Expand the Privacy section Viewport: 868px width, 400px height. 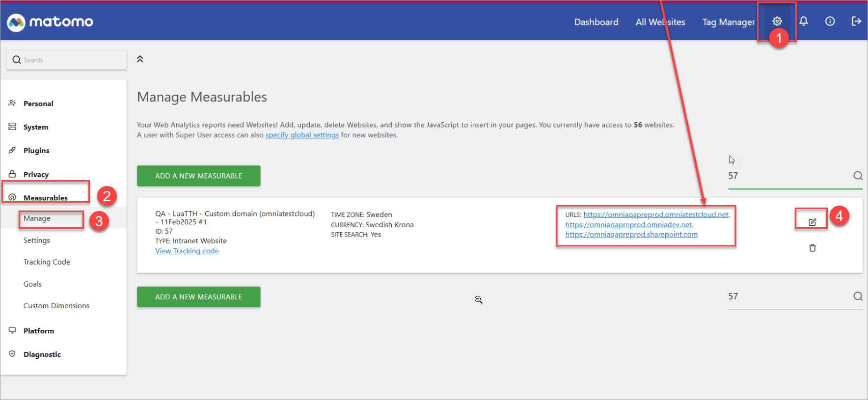click(x=36, y=174)
